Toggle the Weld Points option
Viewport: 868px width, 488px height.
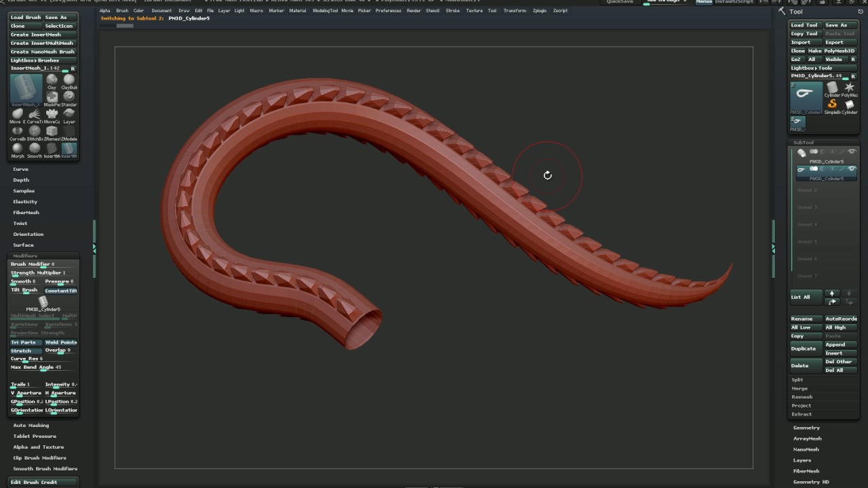tap(61, 342)
